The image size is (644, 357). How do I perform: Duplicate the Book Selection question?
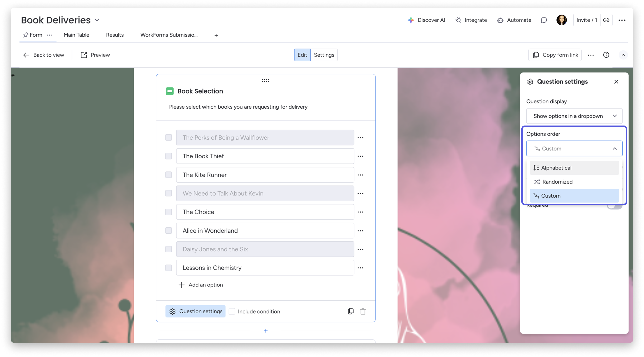(x=351, y=311)
